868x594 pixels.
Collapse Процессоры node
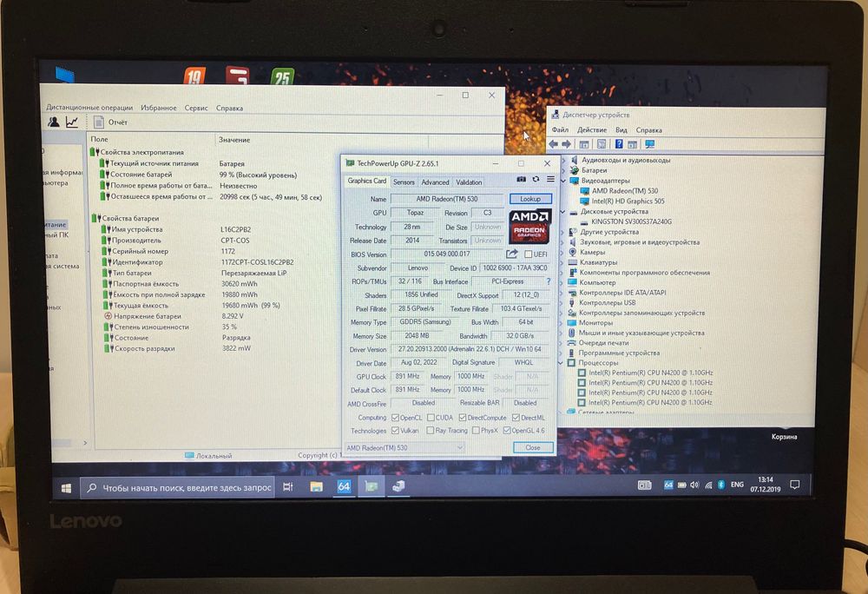[x=562, y=363]
